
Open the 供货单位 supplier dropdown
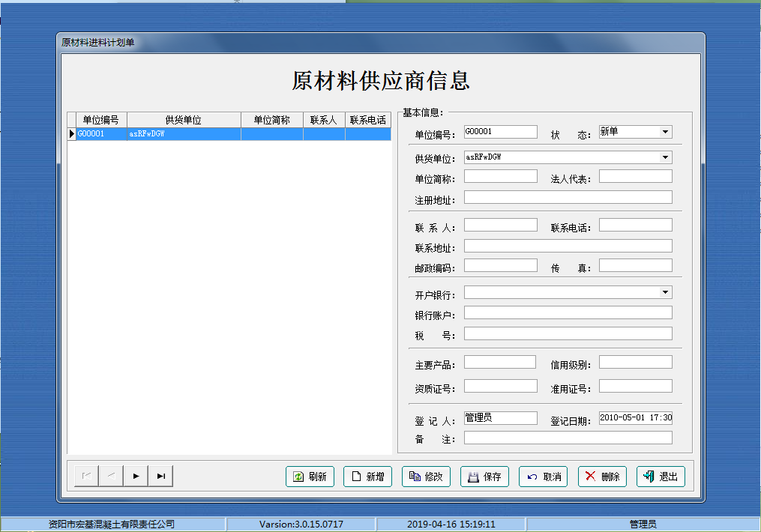point(666,157)
